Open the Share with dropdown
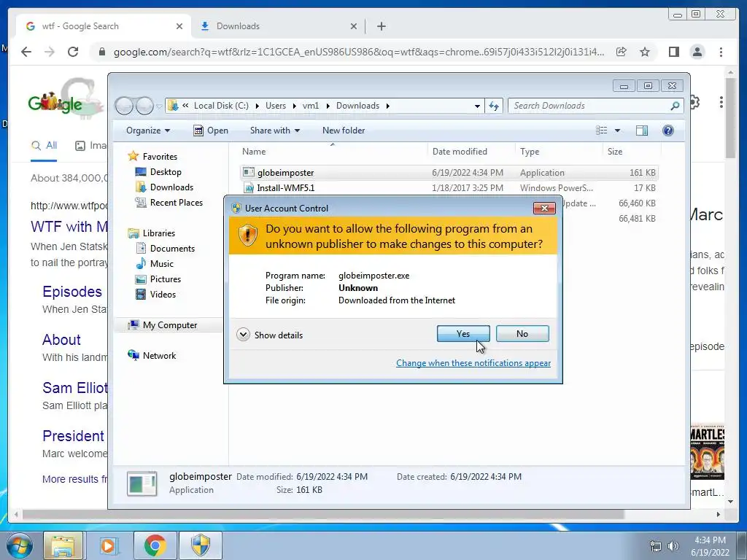This screenshot has width=747, height=560. [275, 131]
